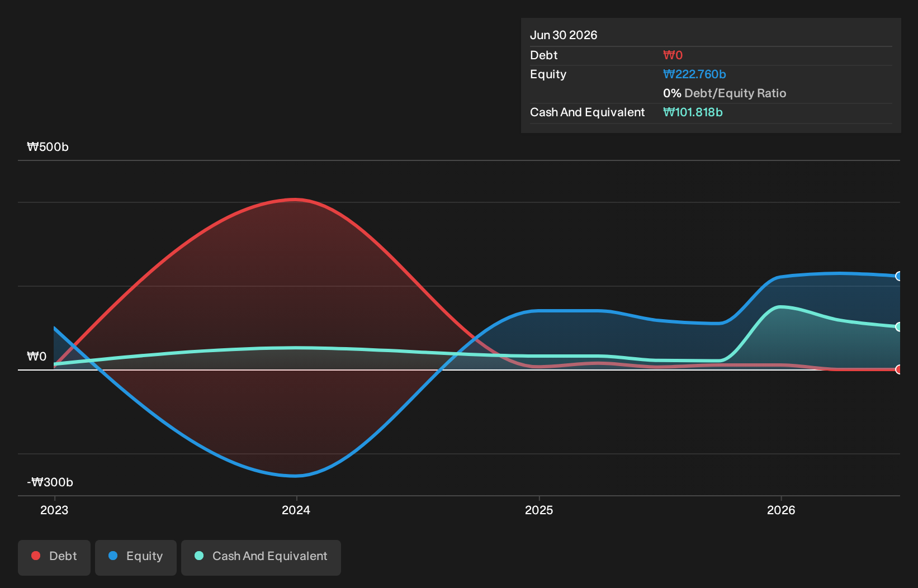
Task: Click the 0% Debt/Equity Ratio text
Action: coord(725,93)
